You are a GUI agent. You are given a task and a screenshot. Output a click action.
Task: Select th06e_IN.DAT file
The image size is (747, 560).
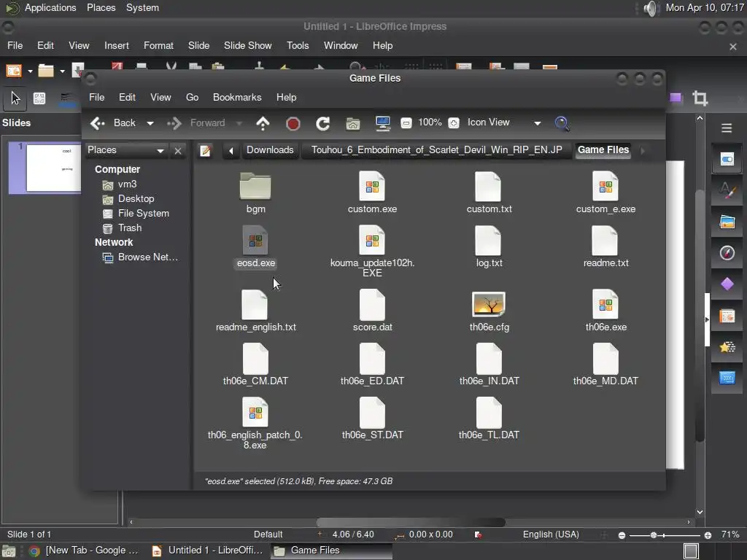tap(489, 365)
